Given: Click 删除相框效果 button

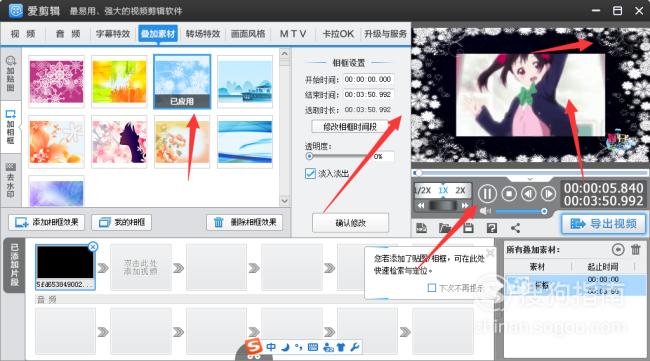Looking at the screenshot, I should (245, 222).
